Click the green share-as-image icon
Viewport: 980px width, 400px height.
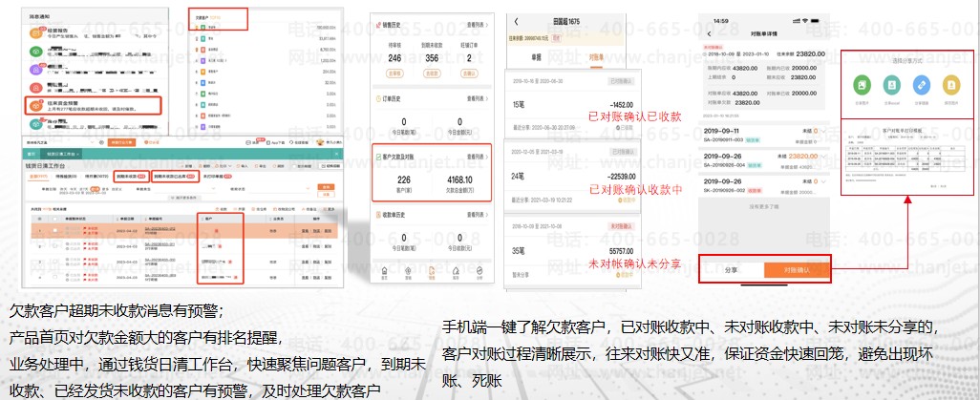click(x=861, y=84)
